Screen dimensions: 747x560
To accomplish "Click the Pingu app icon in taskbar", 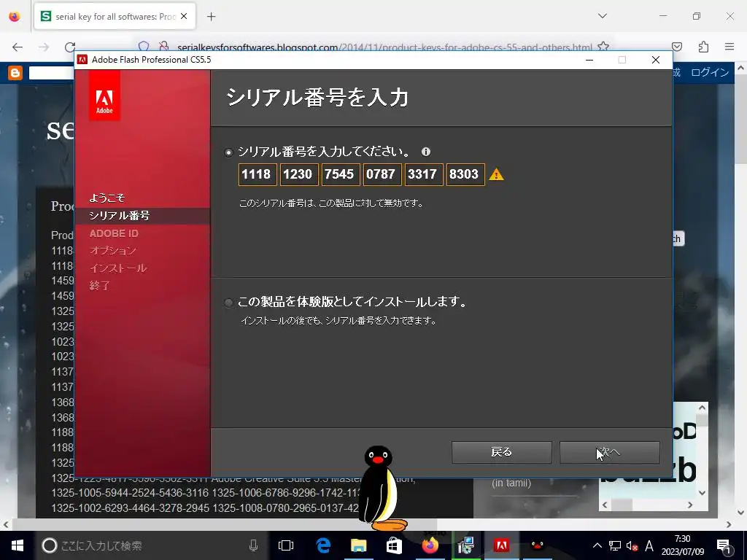I will click(x=538, y=545).
